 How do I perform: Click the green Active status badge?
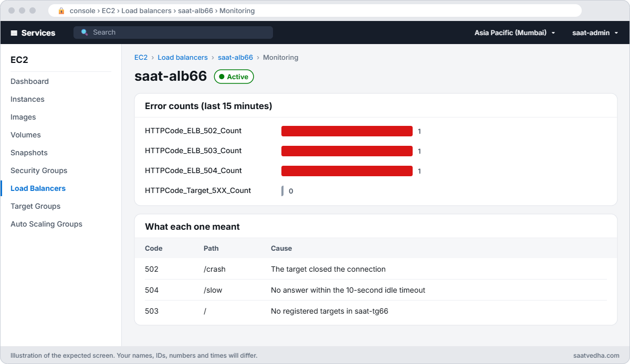click(x=234, y=77)
